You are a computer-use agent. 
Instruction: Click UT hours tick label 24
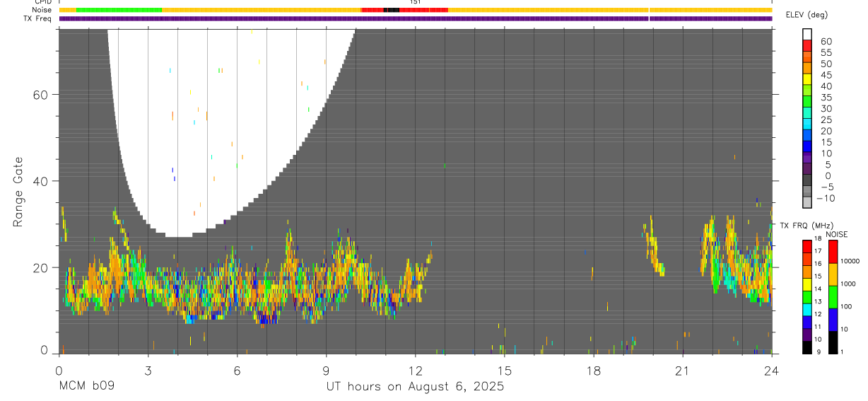(x=771, y=371)
